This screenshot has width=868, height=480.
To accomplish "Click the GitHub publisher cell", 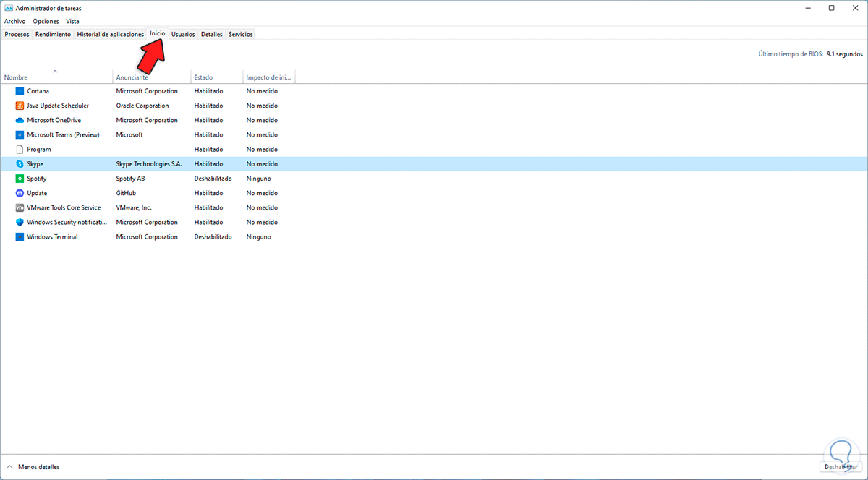I will click(x=126, y=193).
